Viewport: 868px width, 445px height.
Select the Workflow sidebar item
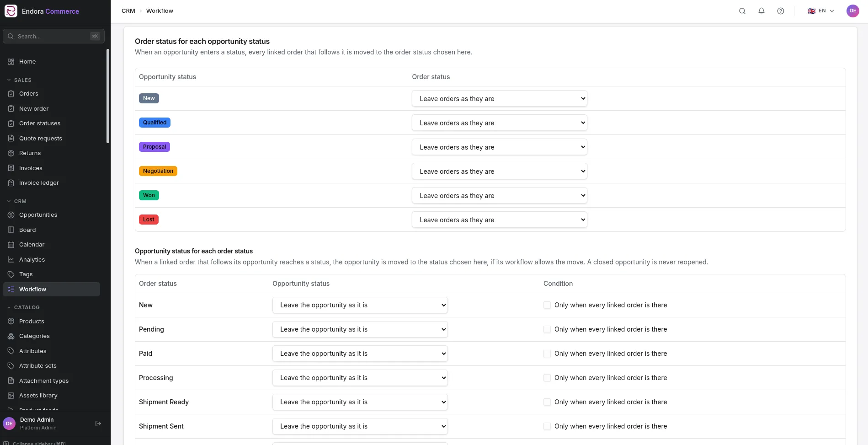tap(51, 290)
